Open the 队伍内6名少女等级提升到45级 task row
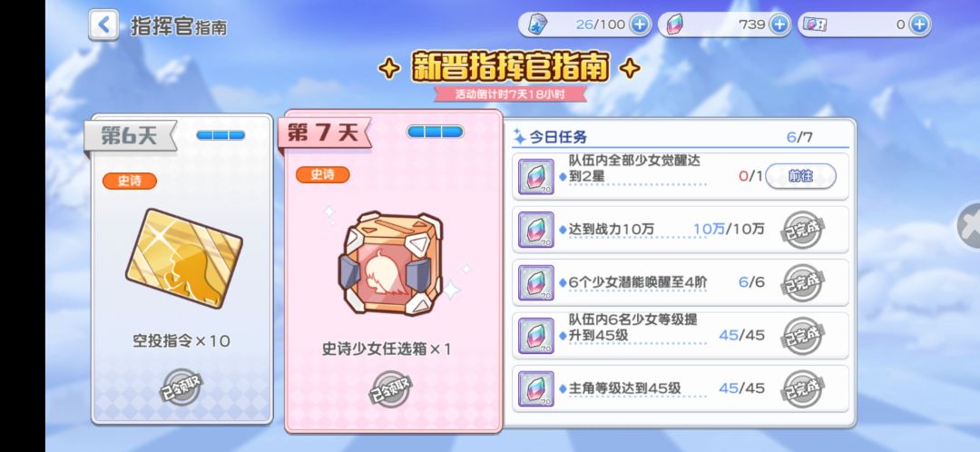 (x=681, y=336)
